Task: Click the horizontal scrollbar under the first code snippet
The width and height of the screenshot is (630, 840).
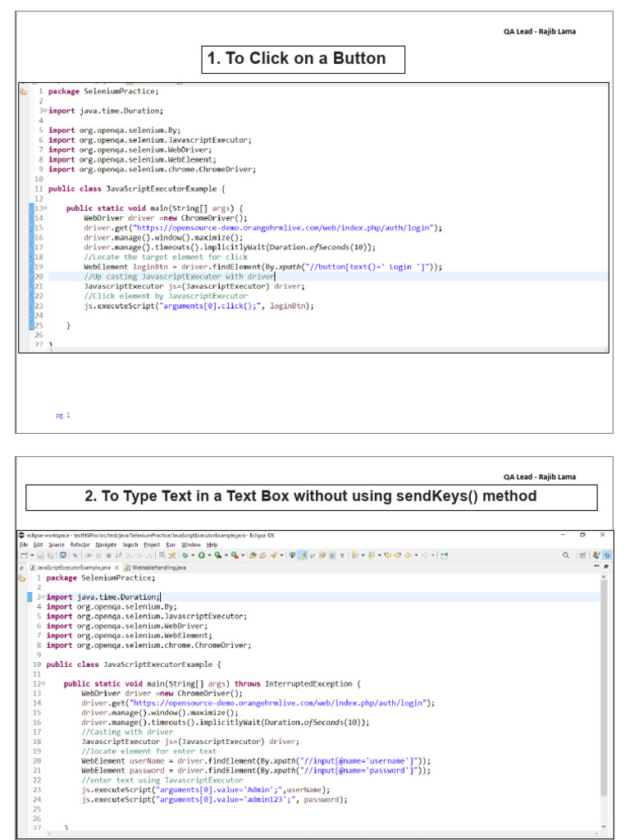Action: point(328,349)
